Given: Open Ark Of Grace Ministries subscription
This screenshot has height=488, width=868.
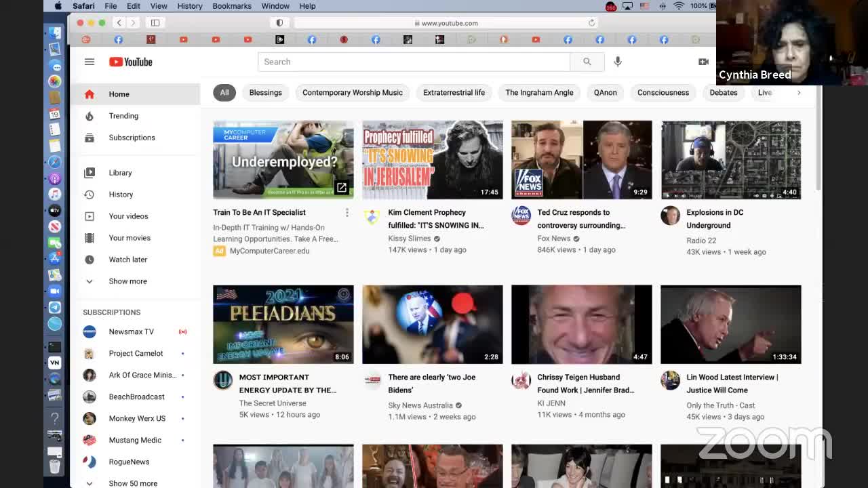Looking at the screenshot, I should coord(136,375).
